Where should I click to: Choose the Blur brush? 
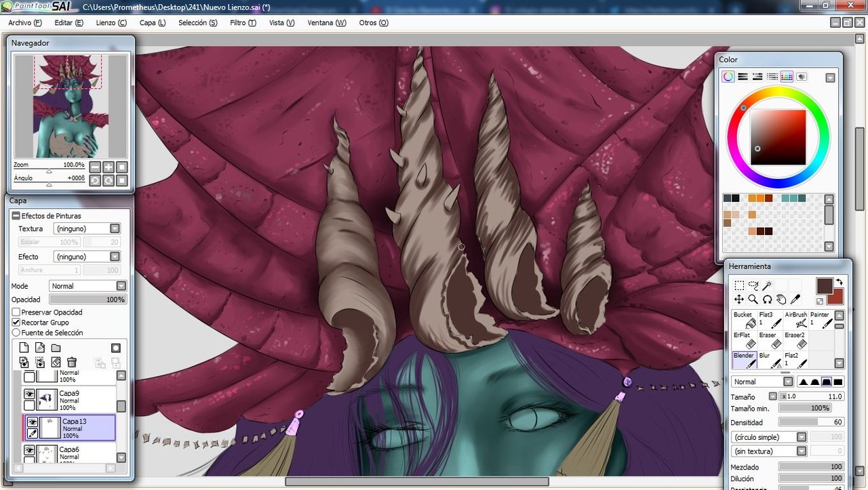point(770,360)
